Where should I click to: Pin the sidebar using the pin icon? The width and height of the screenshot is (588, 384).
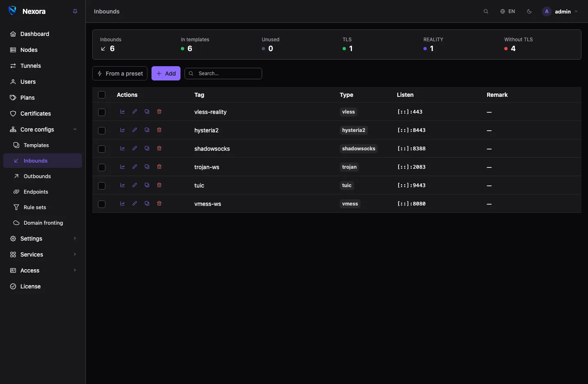point(75,11)
